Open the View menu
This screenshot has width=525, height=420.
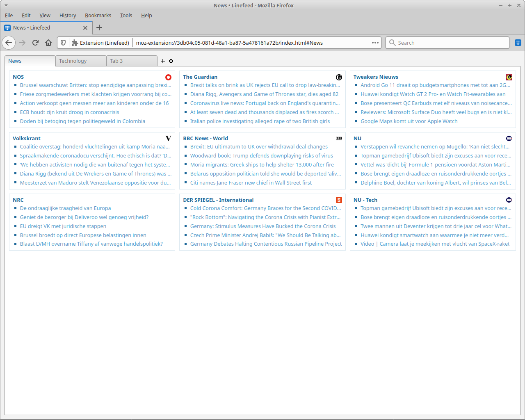tap(45, 16)
